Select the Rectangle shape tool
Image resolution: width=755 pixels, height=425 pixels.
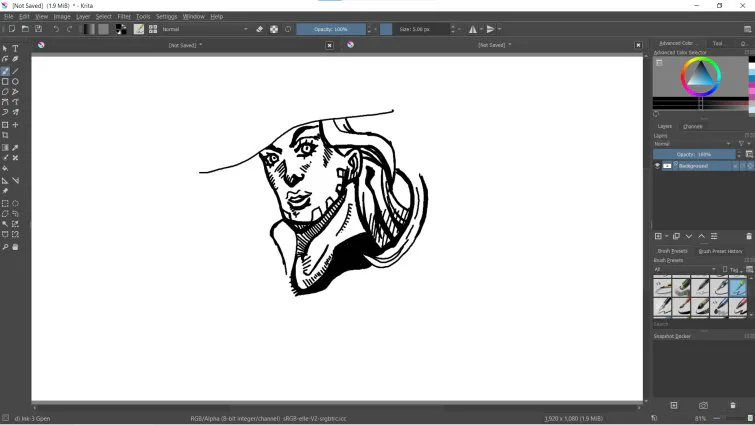[5, 81]
